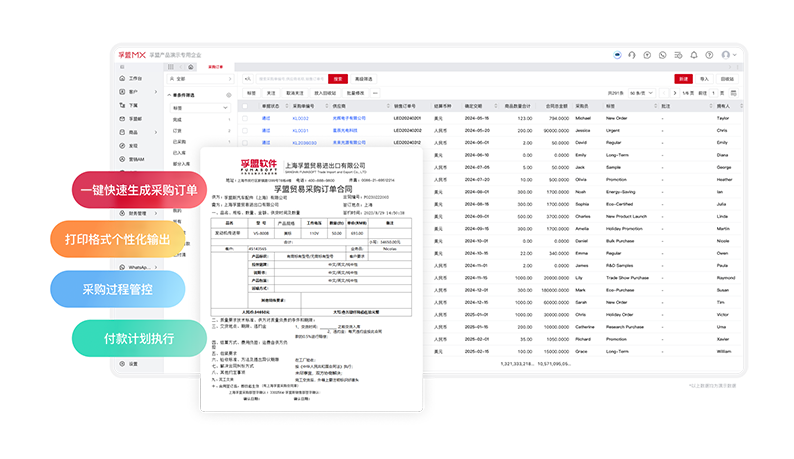Screen dimensions: 794x459
Task: Select the checkbox for order KL0031
Action: (245, 130)
